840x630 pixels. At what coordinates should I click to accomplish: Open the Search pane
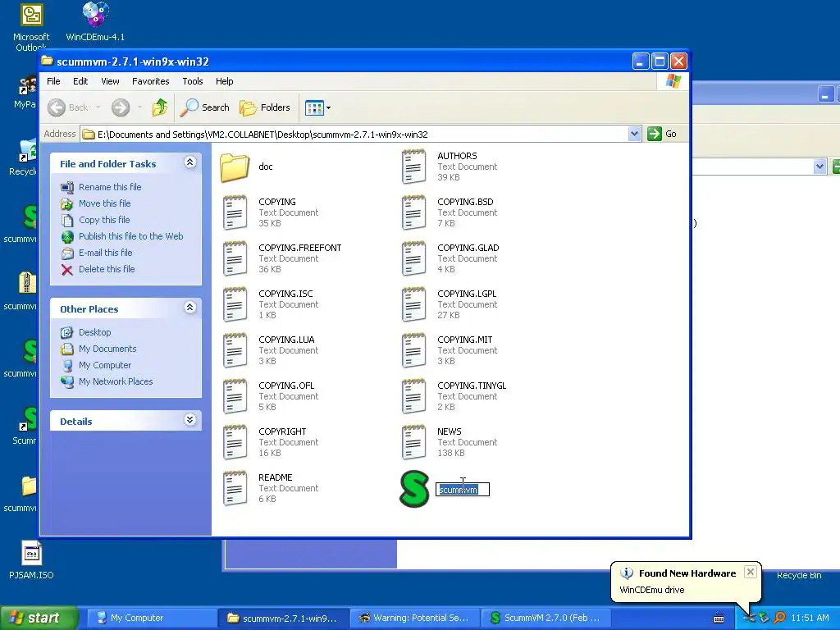pos(204,107)
